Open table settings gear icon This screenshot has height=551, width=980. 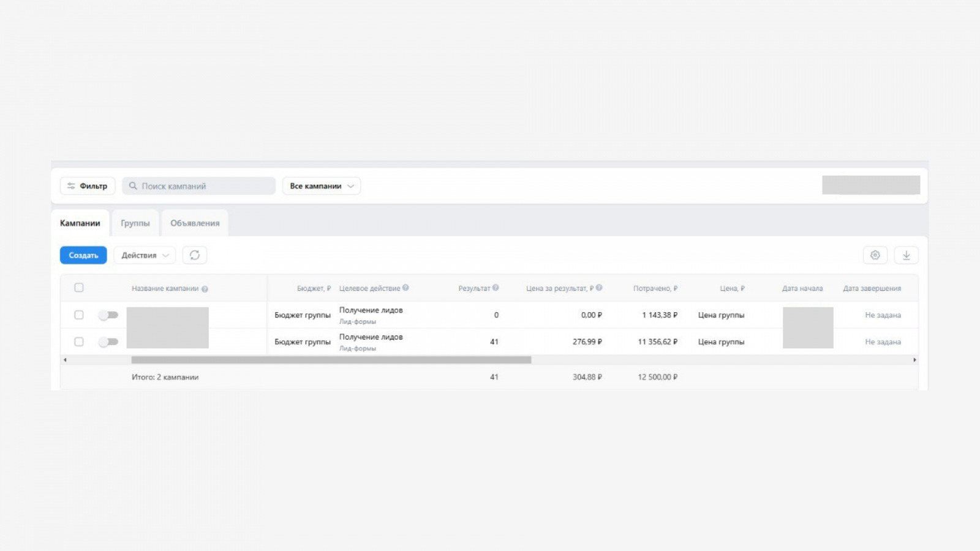875,255
